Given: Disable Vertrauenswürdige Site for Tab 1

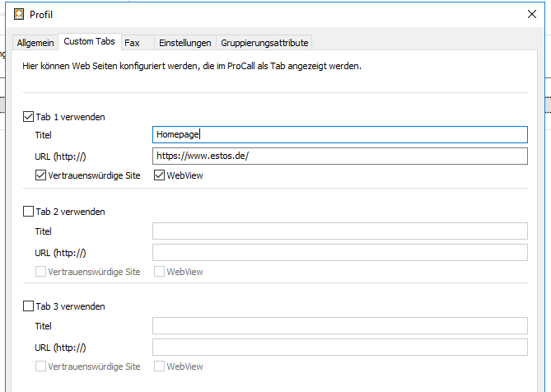Looking at the screenshot, I should point(41,175).
